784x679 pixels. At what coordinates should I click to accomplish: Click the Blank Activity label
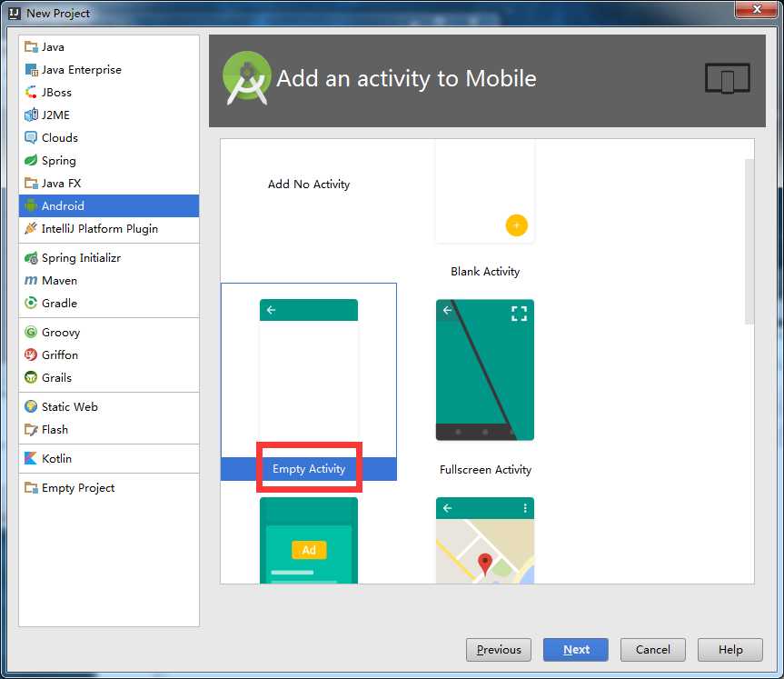point(485,272)
